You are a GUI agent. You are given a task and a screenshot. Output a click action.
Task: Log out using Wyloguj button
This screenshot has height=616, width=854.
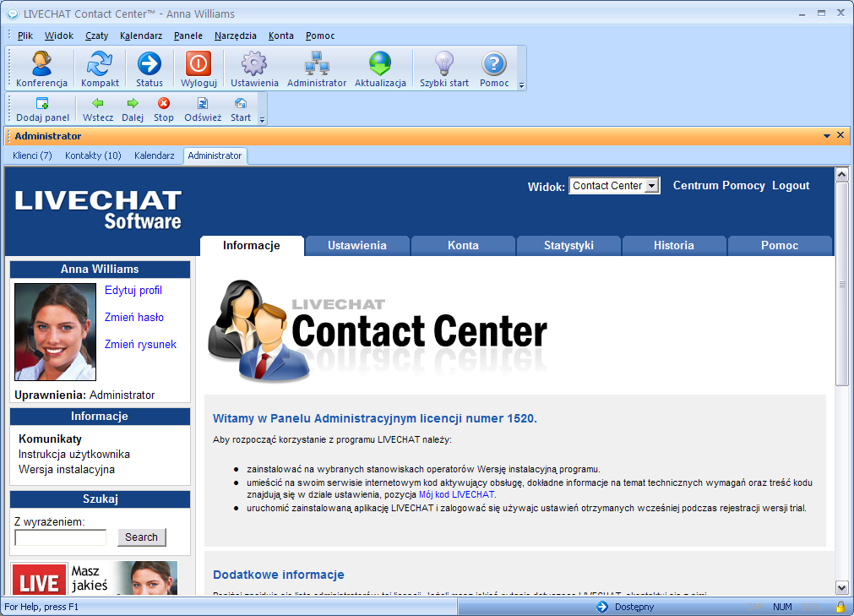[x=199, y=69]
